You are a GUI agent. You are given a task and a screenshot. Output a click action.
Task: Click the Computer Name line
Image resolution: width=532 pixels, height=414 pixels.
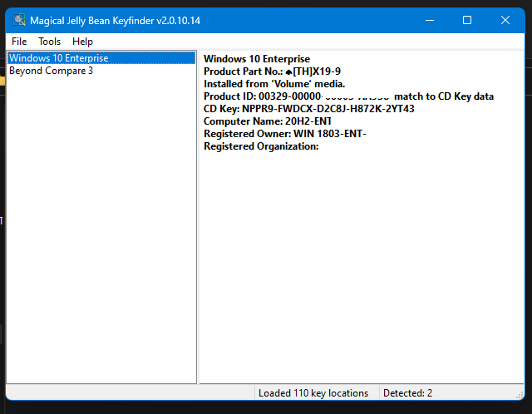[268, 121]
